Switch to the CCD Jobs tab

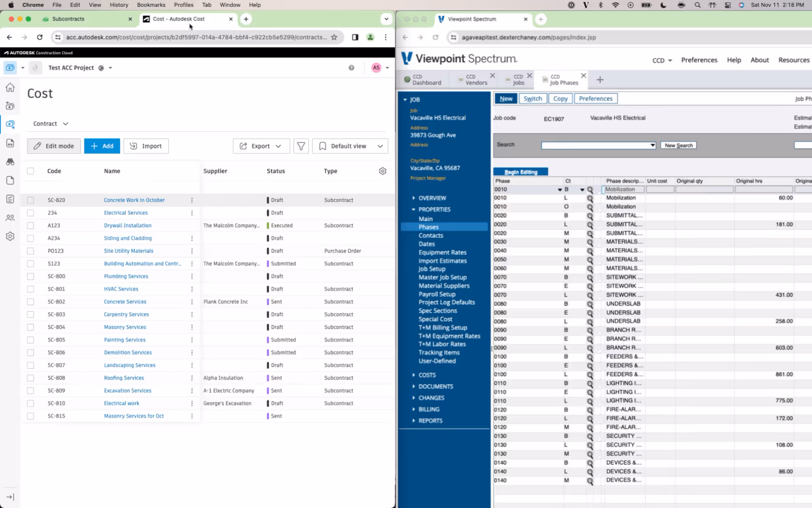point(518,79)
